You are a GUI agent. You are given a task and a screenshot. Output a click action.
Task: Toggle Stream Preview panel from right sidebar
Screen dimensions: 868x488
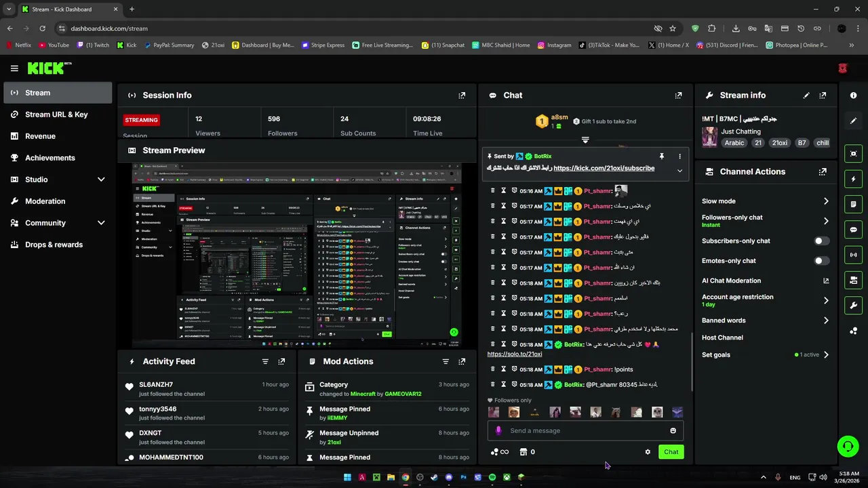[x=854, y=154]
